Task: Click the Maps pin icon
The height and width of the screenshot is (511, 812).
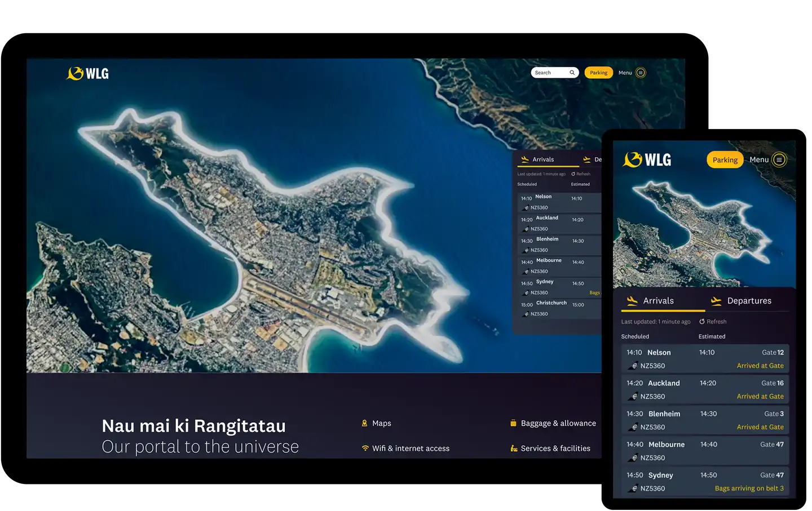Action: pos(365,423)
